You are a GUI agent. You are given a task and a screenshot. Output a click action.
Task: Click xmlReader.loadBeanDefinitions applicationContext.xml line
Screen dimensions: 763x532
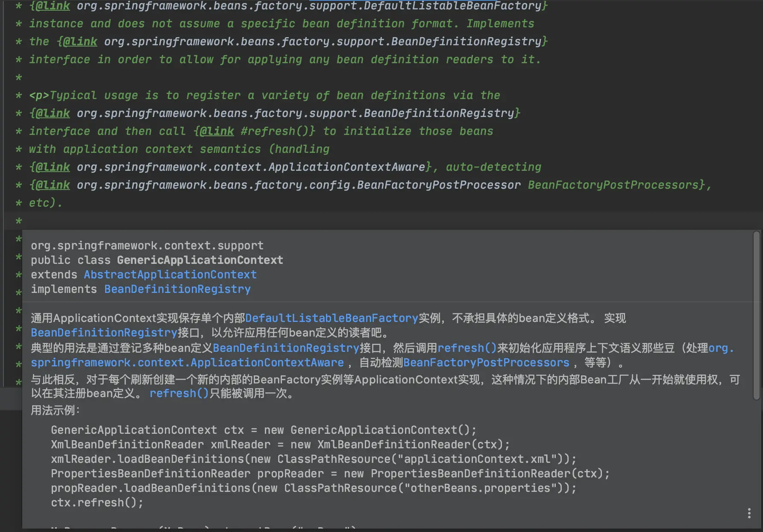tap(314, 459)
